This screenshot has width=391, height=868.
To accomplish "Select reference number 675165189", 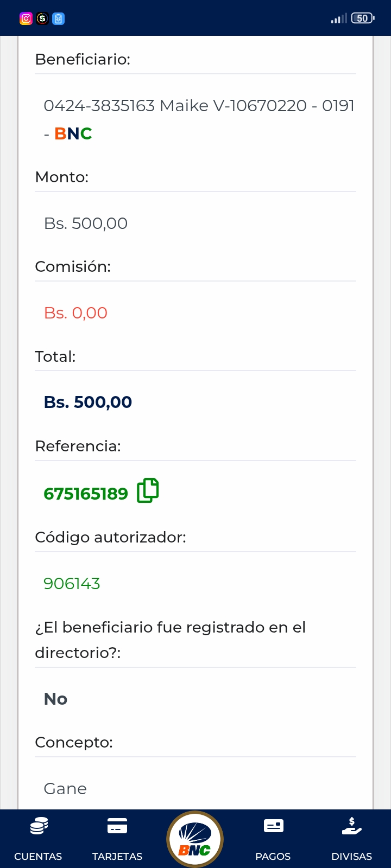I will (86, 494).
